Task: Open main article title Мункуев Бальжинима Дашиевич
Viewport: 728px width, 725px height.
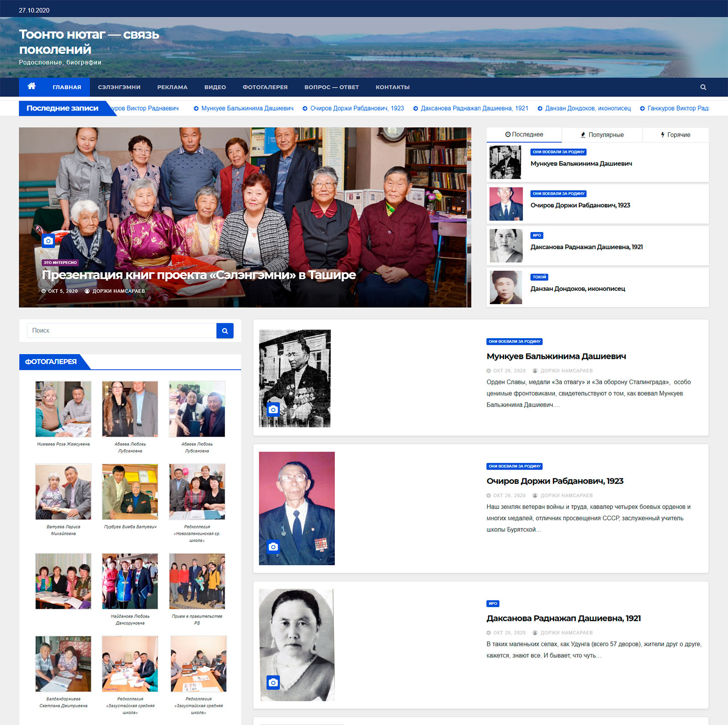Action: click(x=556, y=356)
